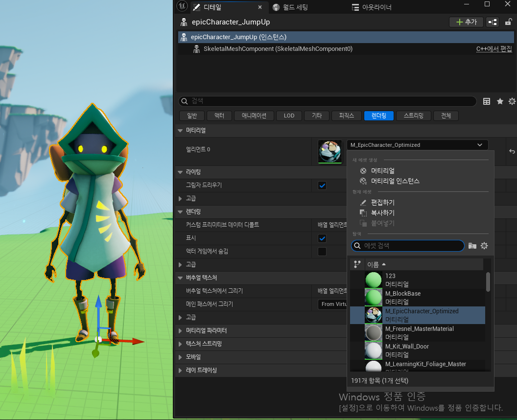517x420 pixels.
Task: Select the LOD filter tab
Action: 289,116
